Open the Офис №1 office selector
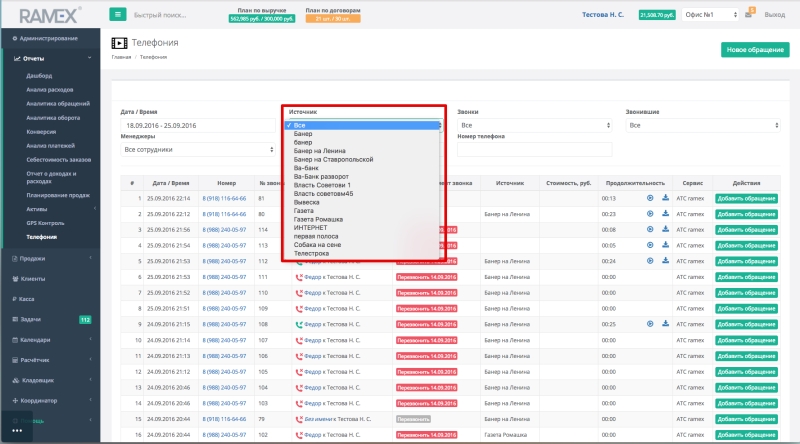 click(710, 15)
